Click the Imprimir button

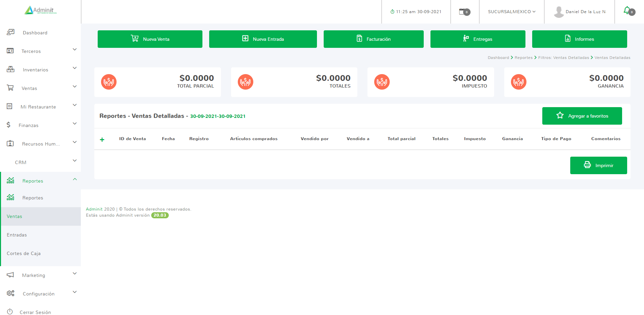(598, 165)
